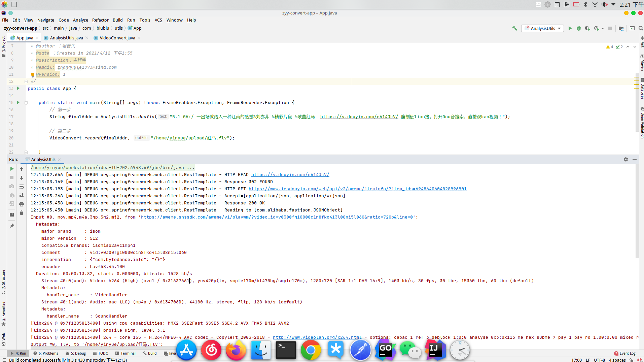Screen dimensions: 644x362
Task: Collapse the main method fold at line 15
Action: [26, 103]
